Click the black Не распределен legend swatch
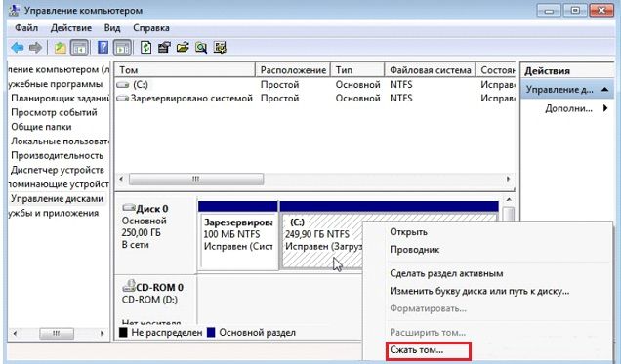This screenshot has height=364, width=621. [x=123, y=333]
